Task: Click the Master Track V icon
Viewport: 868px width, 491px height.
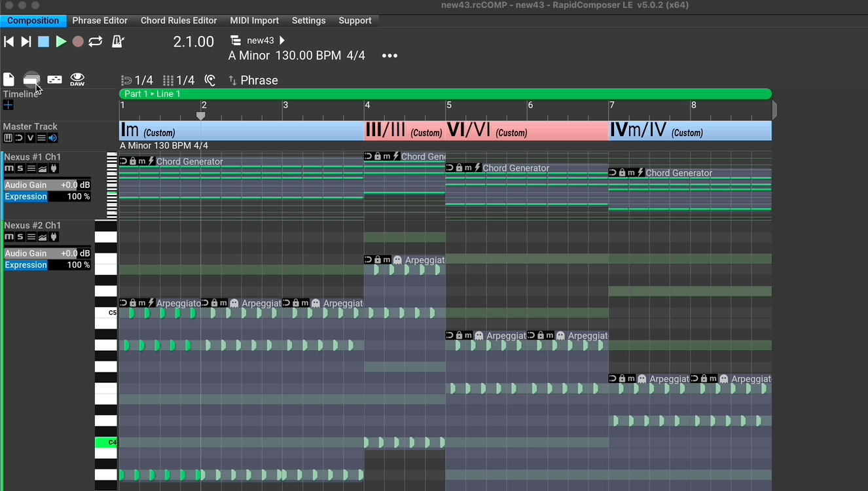Action: pos(30,138)
